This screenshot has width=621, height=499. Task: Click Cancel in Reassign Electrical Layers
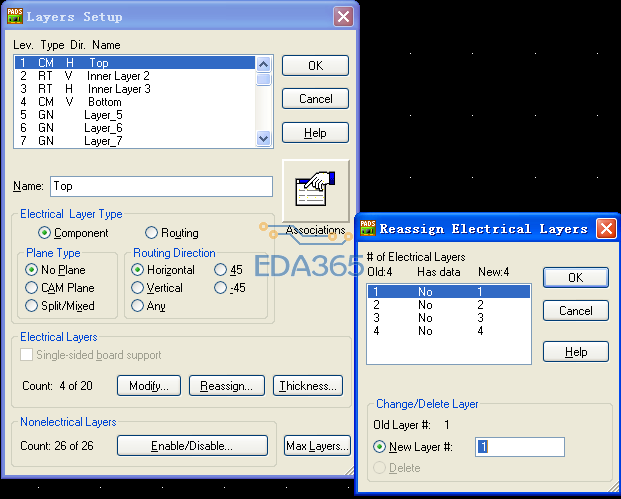tap(576, 311)
